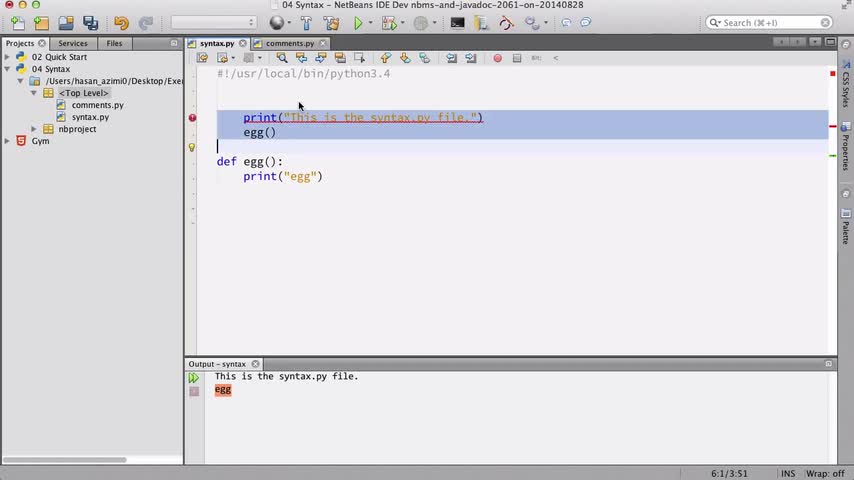Click Find Next Occurrence icon
The width and height of the screenshot is (854, 480).
[321, 58]
